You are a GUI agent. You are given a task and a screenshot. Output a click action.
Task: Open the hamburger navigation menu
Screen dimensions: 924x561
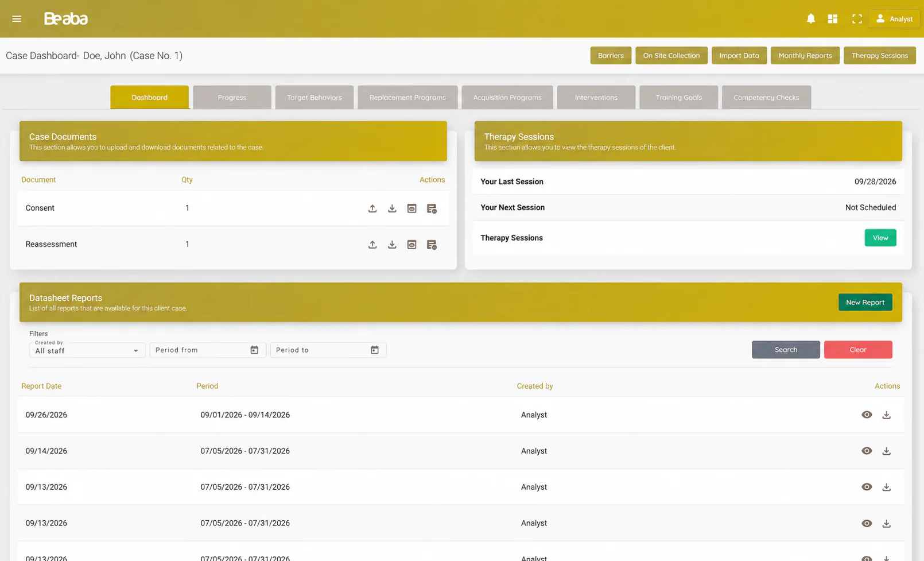[17, 19]
